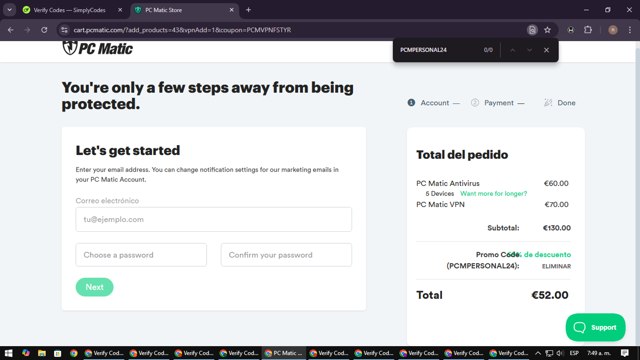
Task: Click the PC Matic Antivirus line item
Action: [448, 183]
